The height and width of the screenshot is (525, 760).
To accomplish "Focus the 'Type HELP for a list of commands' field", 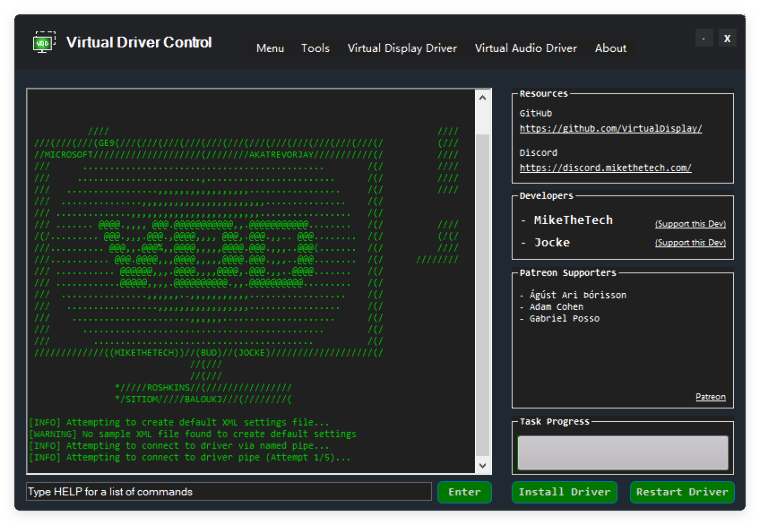I will pos(229,492).
